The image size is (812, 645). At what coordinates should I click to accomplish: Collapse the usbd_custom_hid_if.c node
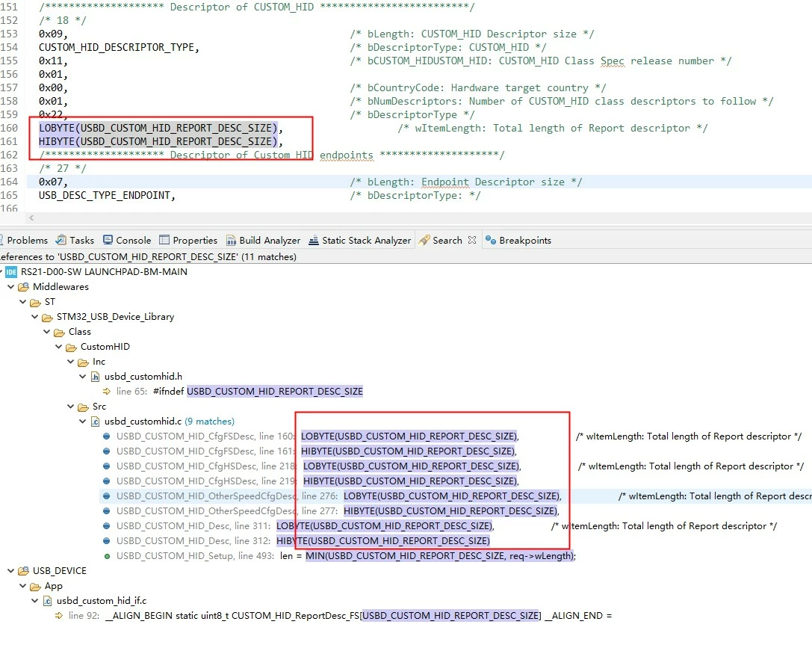pyautogui.click(x=34, y=600)
